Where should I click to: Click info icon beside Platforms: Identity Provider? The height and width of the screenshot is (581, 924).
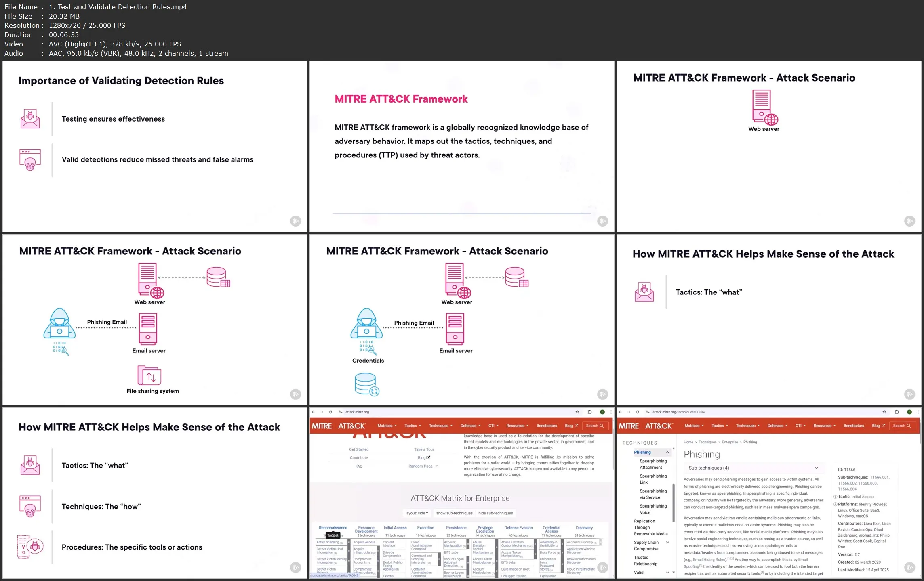(835, 504)
